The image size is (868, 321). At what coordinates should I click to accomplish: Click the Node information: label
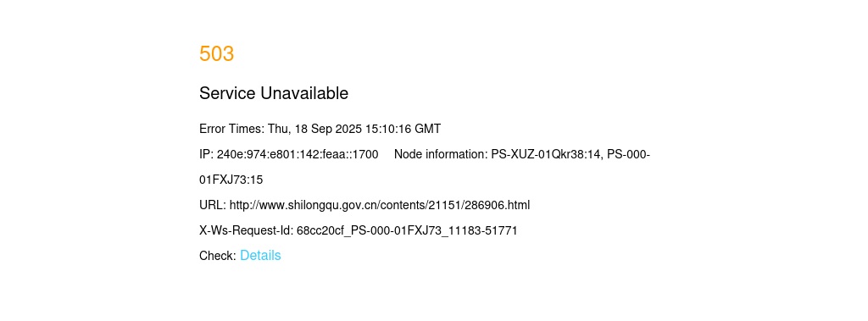[441, 155]
